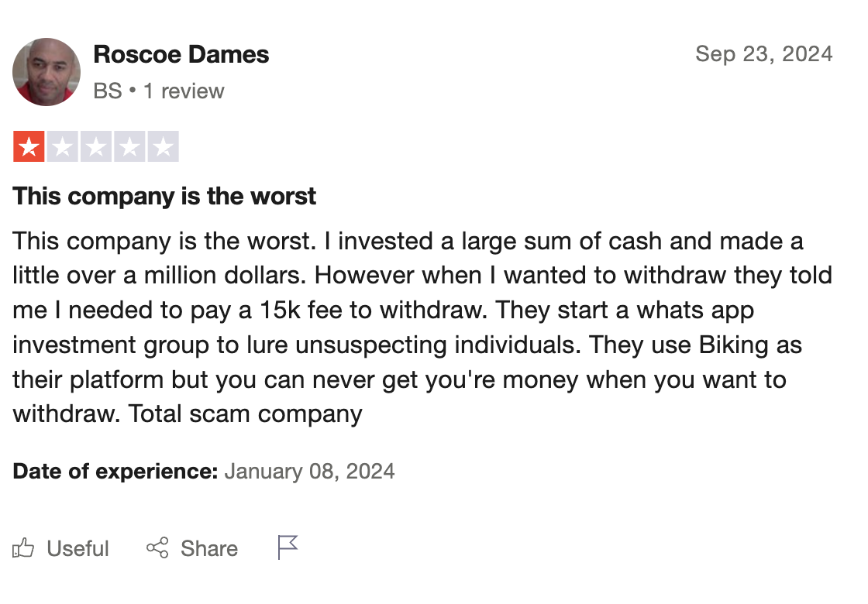Open the '1 review' count link
This screenshot has height=604, width=868.
[x=184, y=91]
